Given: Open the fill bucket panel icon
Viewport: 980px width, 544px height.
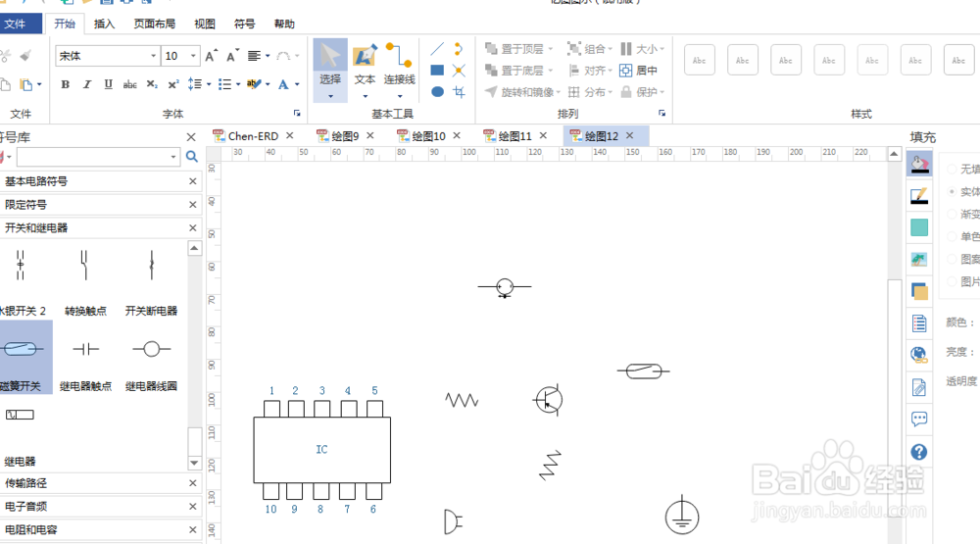Looking at the screenshot, I should [x=919, y=164].
